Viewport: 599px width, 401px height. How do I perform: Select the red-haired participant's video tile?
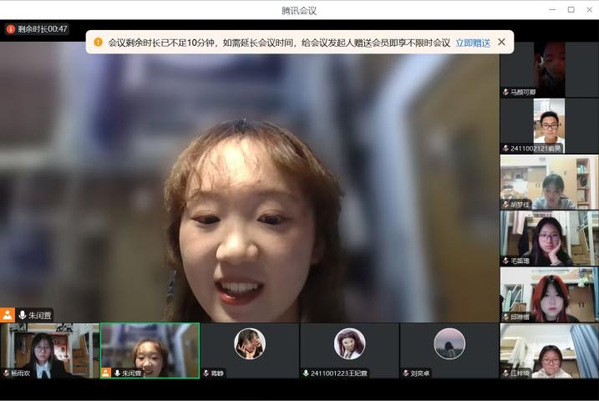[x=549, y=295]
